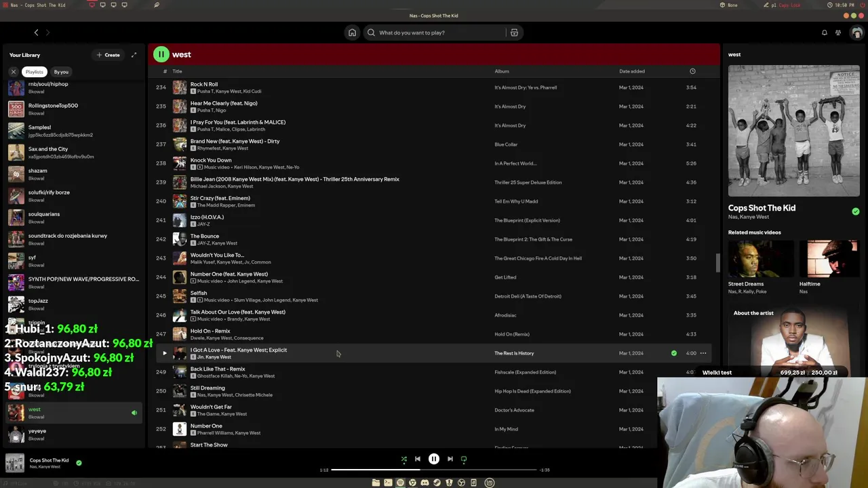The image size is (868, 488).
Task: Switch to Spotify in taskbar
Action: coord(400,483)
